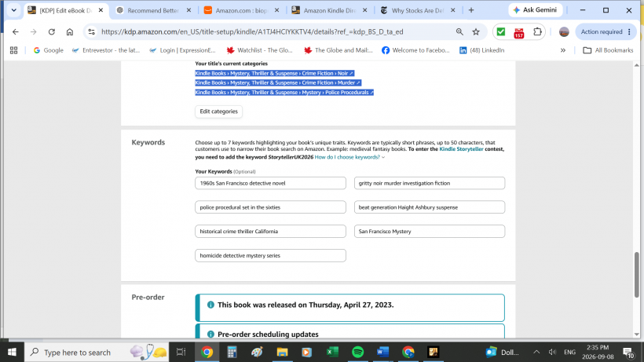Click the police procedural set in sixties field
Screen dimensions: 644x362
tap(270, 207)
